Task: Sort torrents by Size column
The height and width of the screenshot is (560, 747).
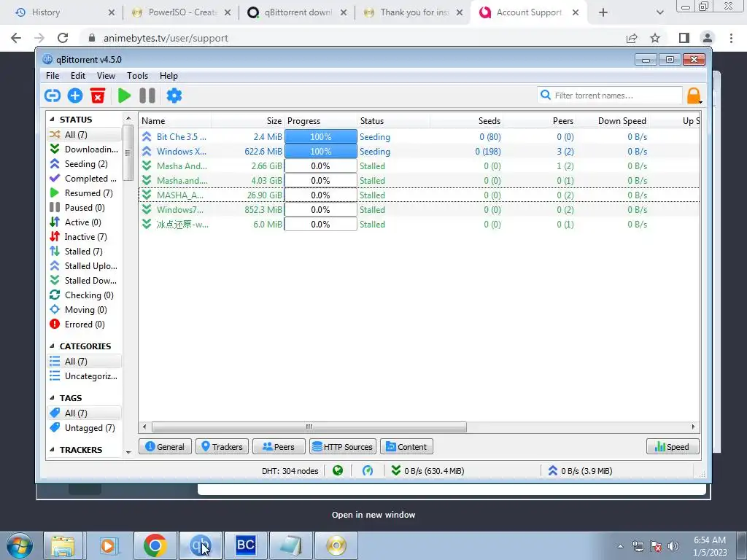Action: point(248,121)
